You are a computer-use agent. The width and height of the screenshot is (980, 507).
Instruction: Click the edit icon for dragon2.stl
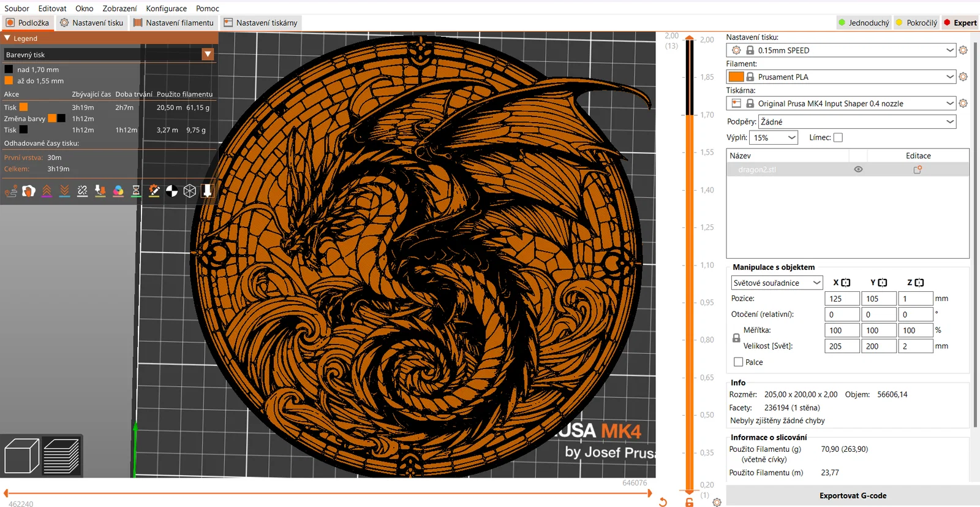(918, 170)
